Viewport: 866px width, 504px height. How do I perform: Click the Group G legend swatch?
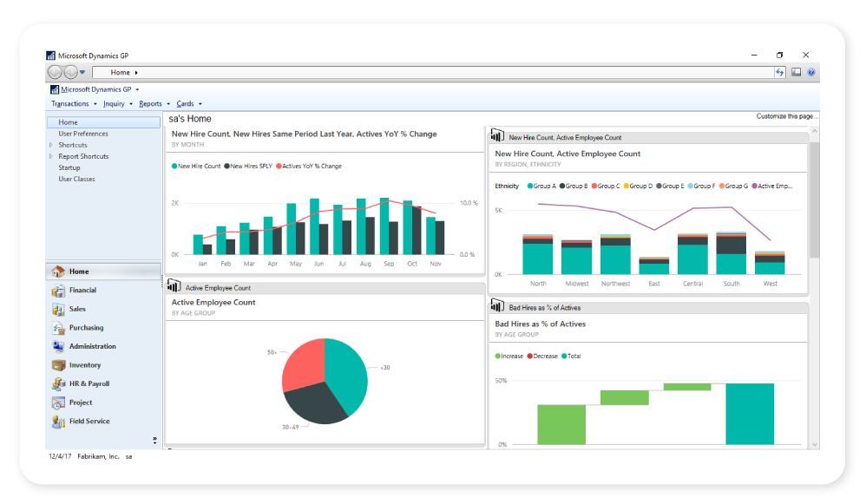pos(722,186)
